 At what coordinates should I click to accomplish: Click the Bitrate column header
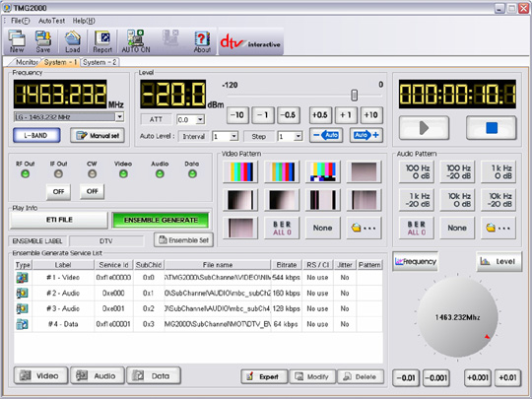(286, 265)
